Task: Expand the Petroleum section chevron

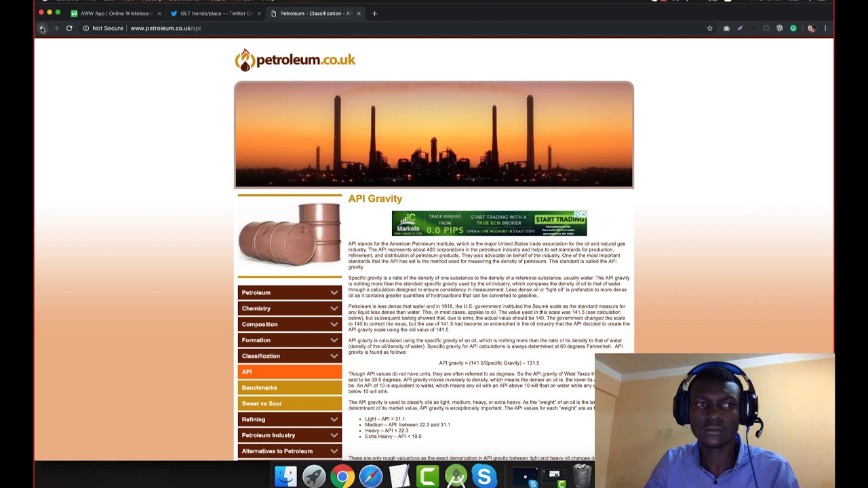Action: [334, 293]
